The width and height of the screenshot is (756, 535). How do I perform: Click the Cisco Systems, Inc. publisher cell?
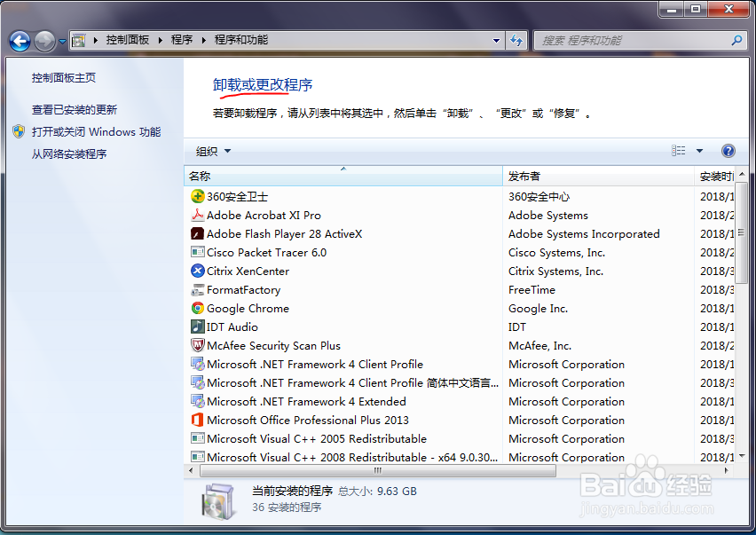coord(556,253)
